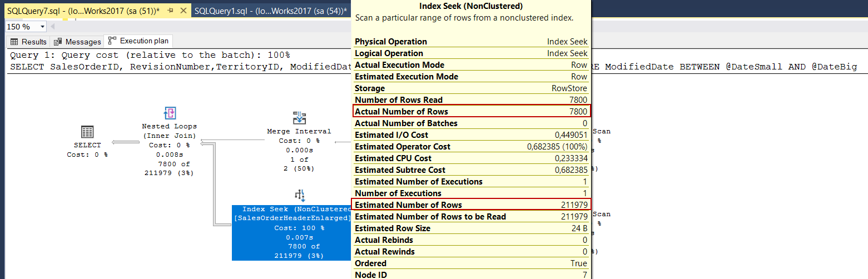The image size is (868, 279).
Task: Select the Execution plan tab
Action: (140, 41)
